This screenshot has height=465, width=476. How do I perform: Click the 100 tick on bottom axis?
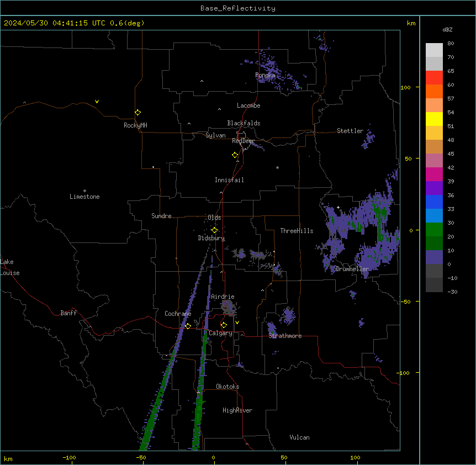pos(355,457)
